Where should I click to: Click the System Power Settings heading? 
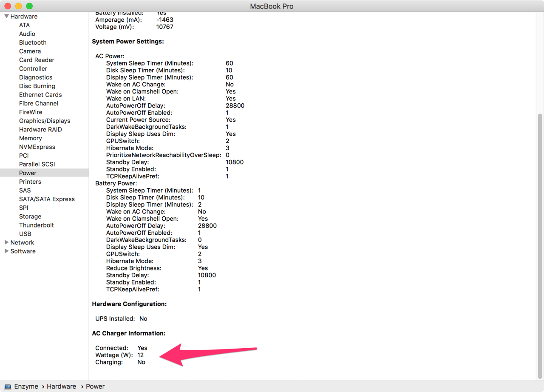pyautogui.click(x=128, y=42)
